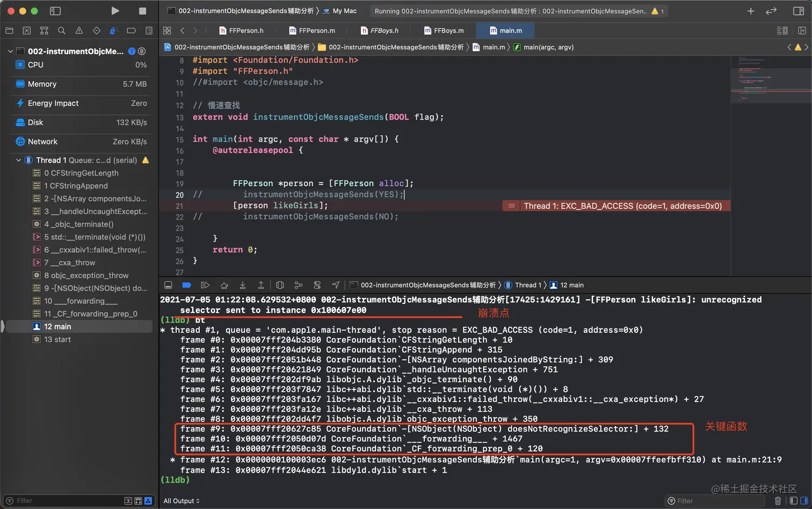The height and width of the screenshot is (509, 812).
Task: Step over the current line
Action: pos(224,285)
